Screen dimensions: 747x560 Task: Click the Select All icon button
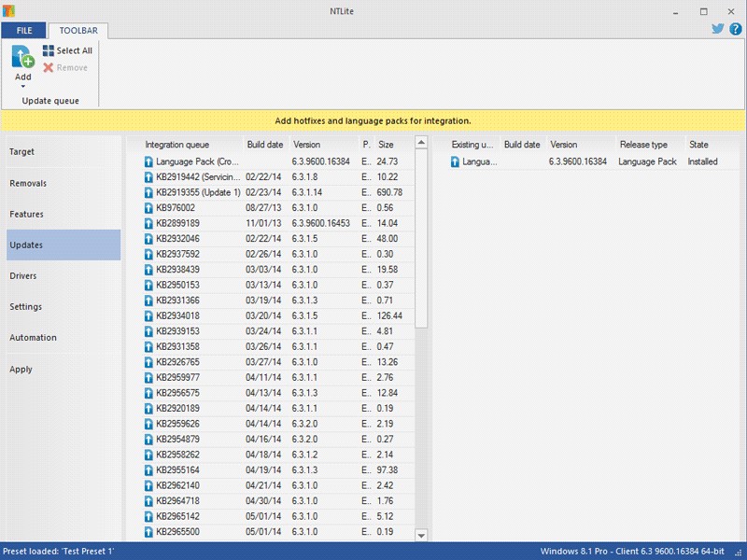coord(49,51)
